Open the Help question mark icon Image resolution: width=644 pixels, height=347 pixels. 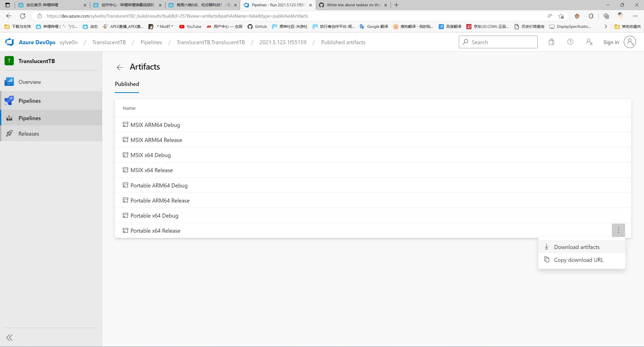point(570,42)
